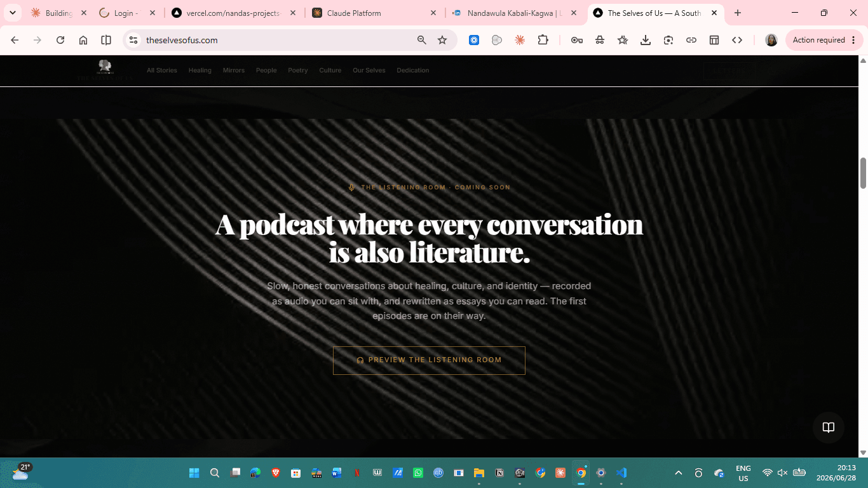Open the developer code brackets icon
Viewport: 868px width, 488px height.
tap(737, 40)
